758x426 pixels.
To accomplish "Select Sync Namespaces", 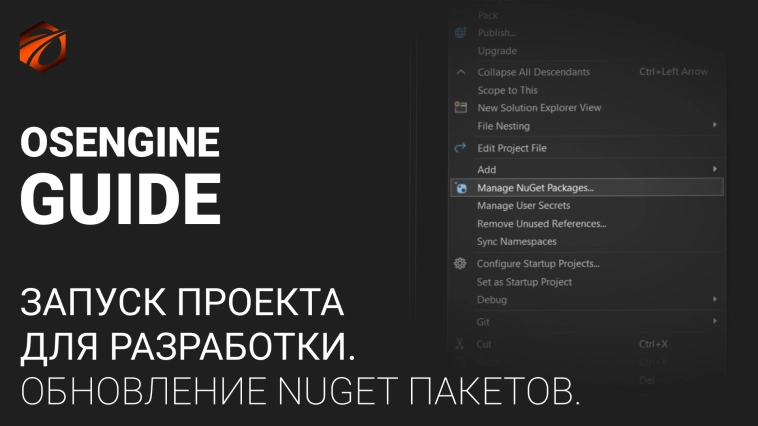I will click(517, 242).
